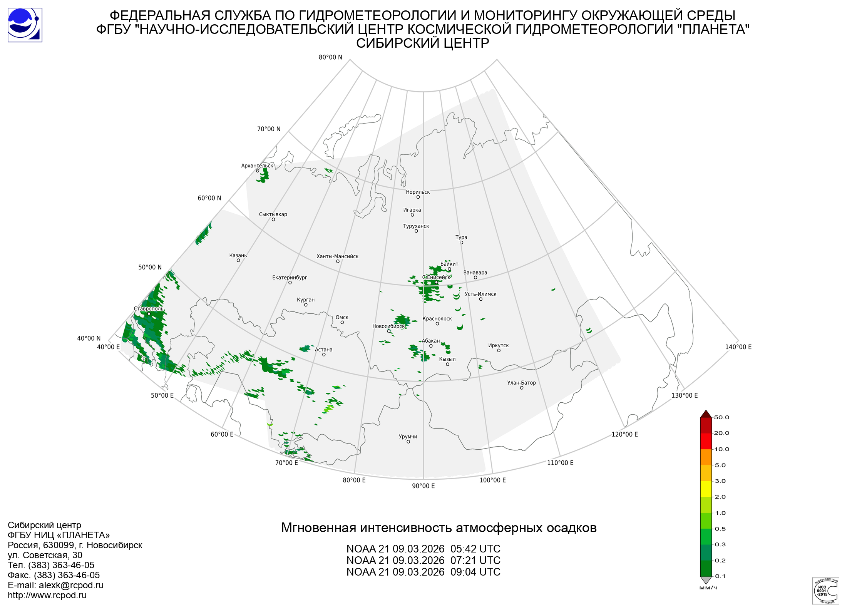Screen dimensions: 847x616
Task: Click the Planeta logo in top-left corner
Action: coord(25,25)
